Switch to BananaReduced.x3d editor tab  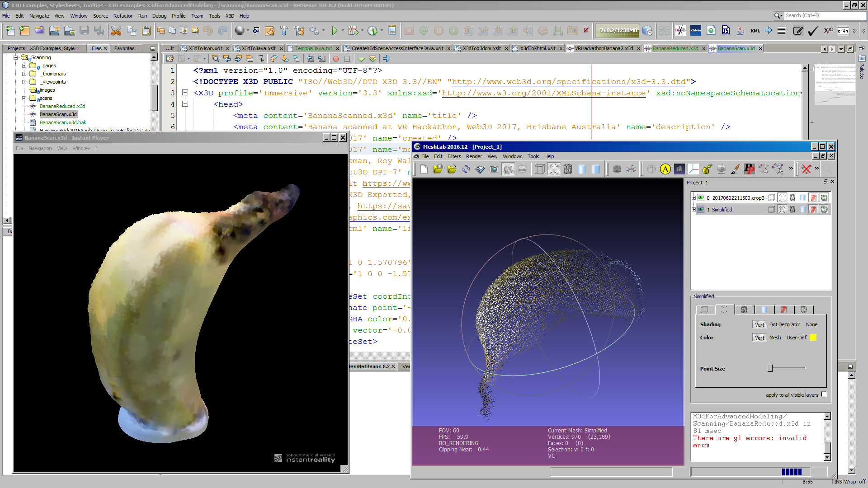pyautogui.click(x=675, y=48)
